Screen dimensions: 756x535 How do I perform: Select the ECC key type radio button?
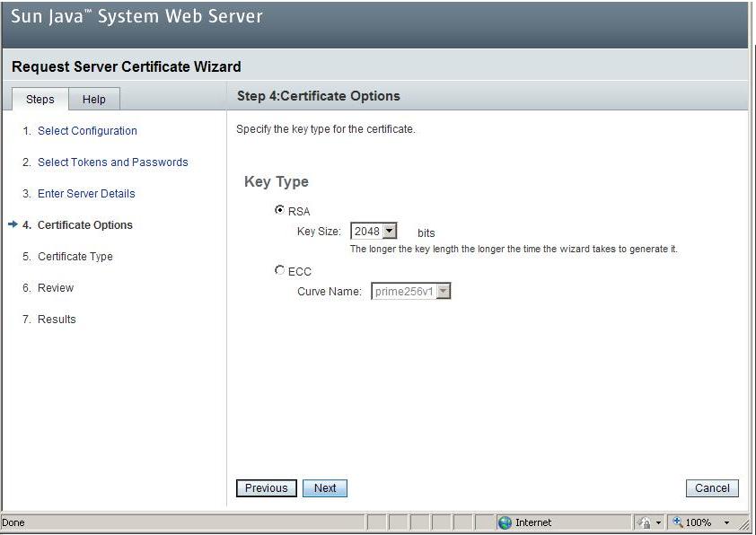(x=280, y=270)
